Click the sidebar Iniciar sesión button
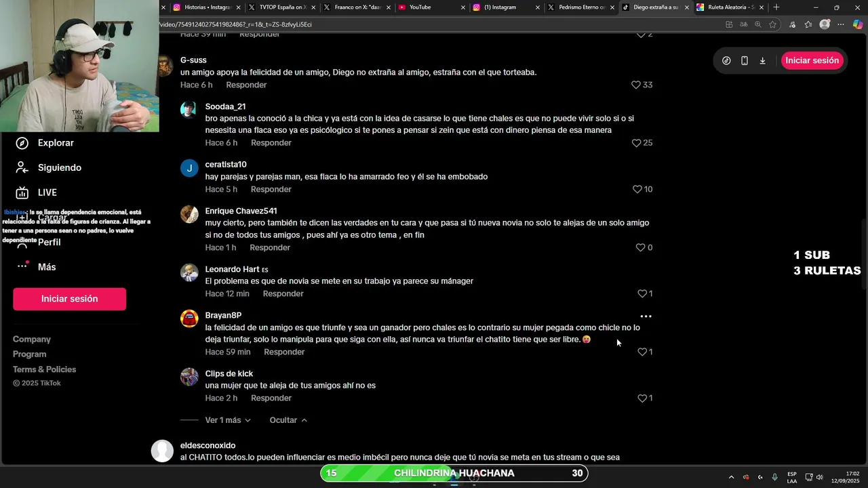This screenshot has width=868, height=488. point(69,299)
